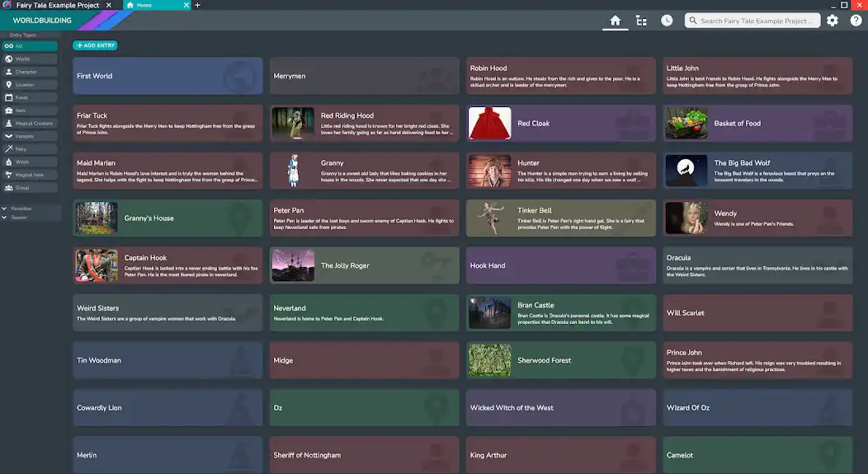Filter entries by Vampire type
Screen dimensions: 868x474
click(30, 136)
